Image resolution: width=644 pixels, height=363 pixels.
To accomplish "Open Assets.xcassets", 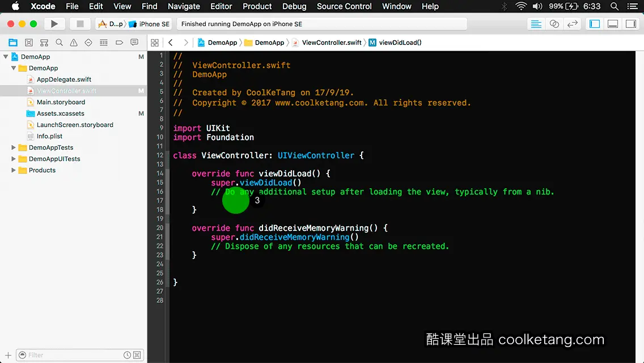I will [x=60, y=113].
